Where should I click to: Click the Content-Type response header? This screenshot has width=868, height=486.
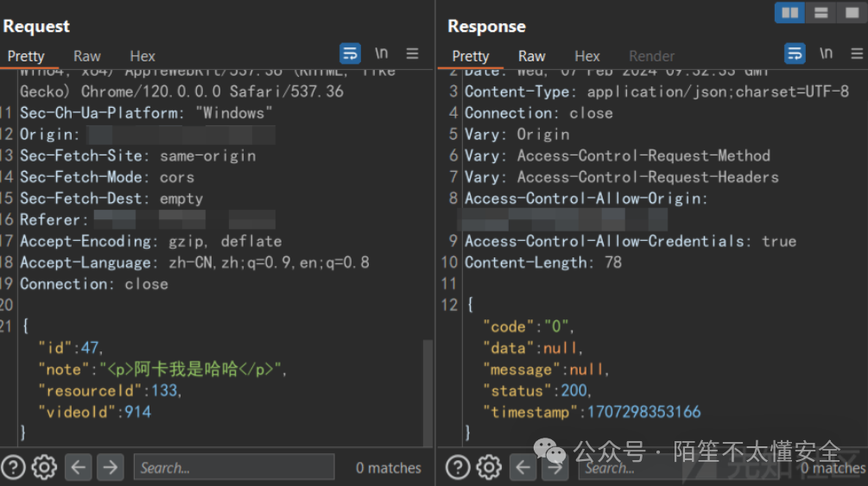[656, 92]
